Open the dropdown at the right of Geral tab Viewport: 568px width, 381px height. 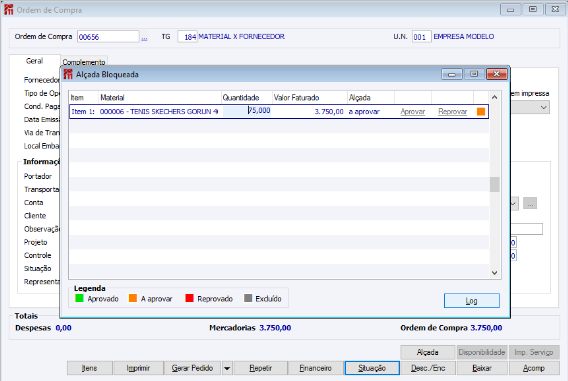(543, 107)
